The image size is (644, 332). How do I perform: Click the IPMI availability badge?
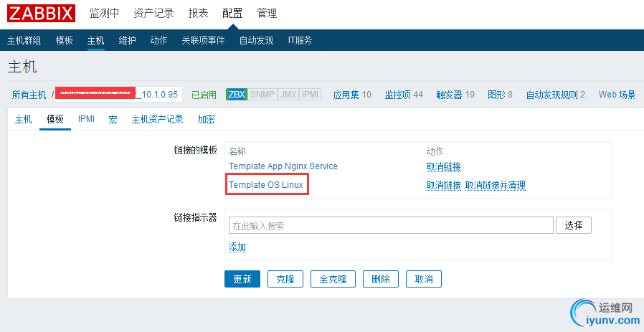coord(311,95)
